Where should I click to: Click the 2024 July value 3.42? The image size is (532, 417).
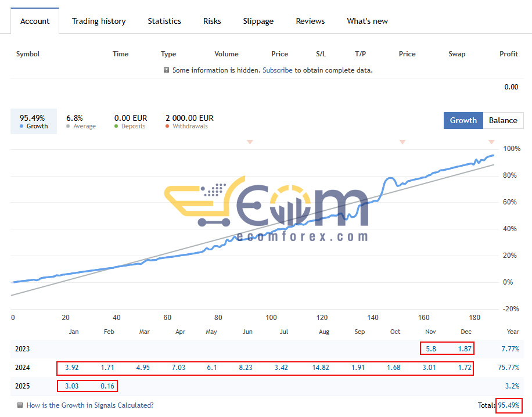pos(281,368)
